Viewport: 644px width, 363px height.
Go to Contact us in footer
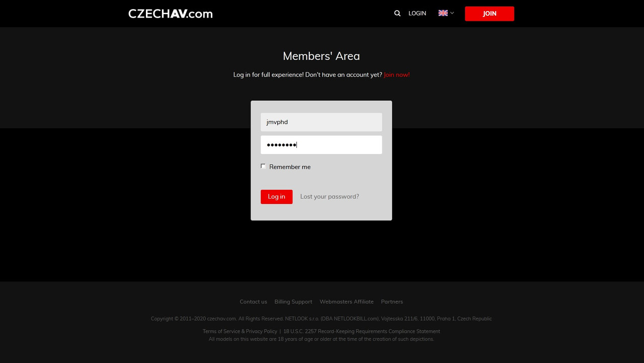(253, 302)
